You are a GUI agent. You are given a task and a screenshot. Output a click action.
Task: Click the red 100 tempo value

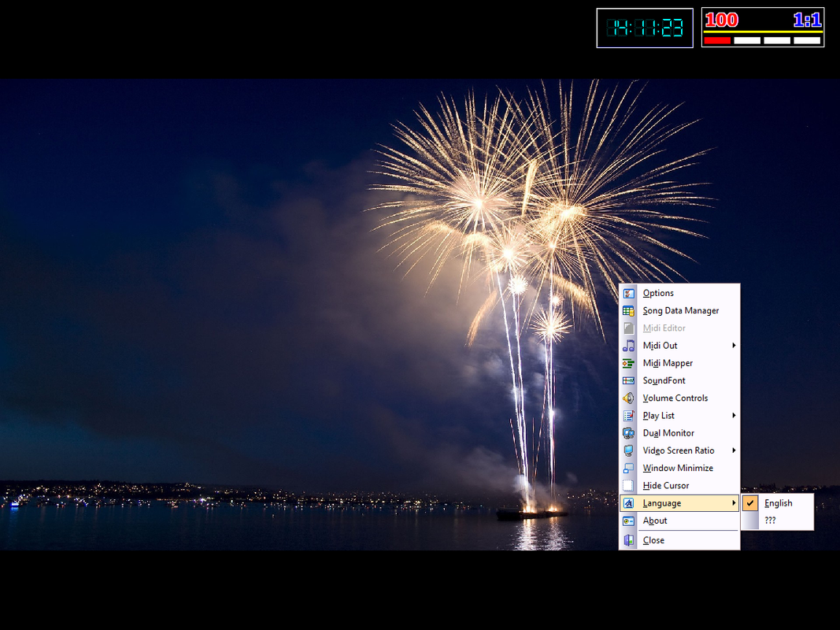coord(721,20)
